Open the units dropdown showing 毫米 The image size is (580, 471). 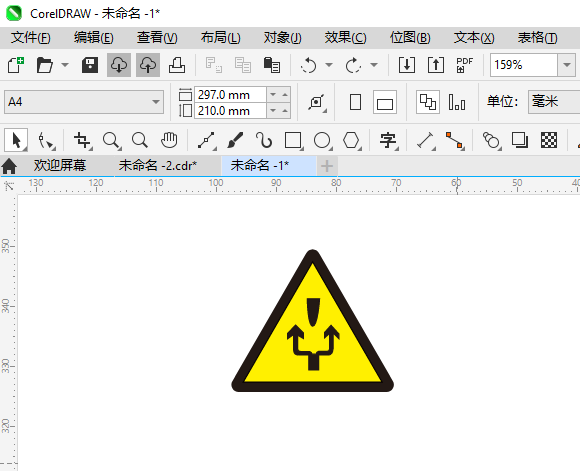tap(554, 102)
